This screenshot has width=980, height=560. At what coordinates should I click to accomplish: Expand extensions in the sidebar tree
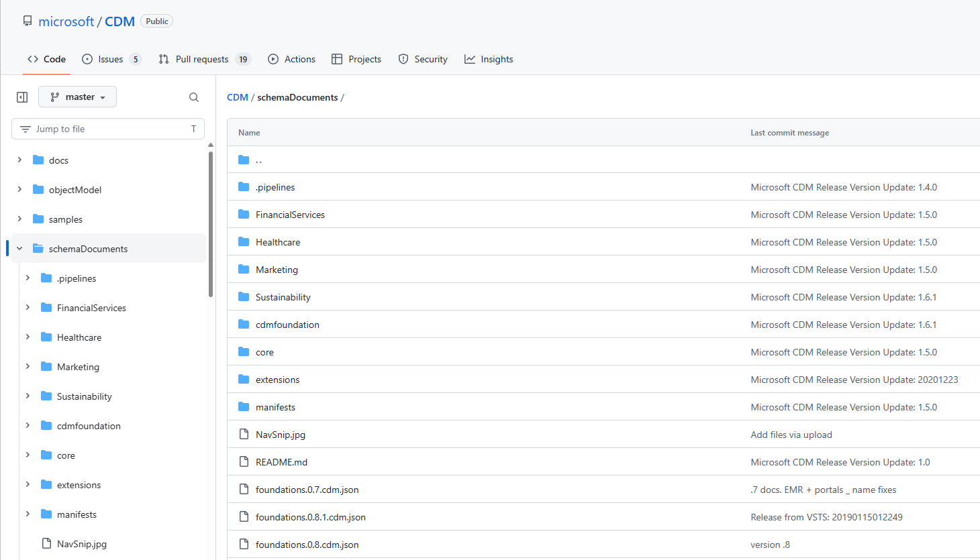coord(28,485)
